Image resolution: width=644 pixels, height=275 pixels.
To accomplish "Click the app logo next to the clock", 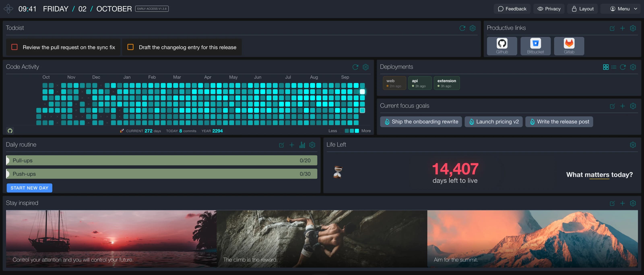I will tap(8, 9).
